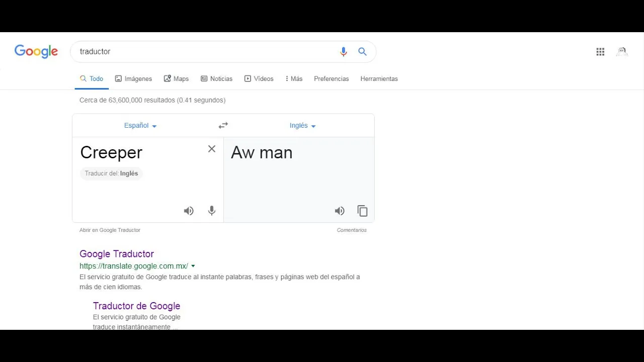Viewport: 644px width, 362px height.
Task: Dictate source text with translator microphone
Action: click(x=212, y=211)
